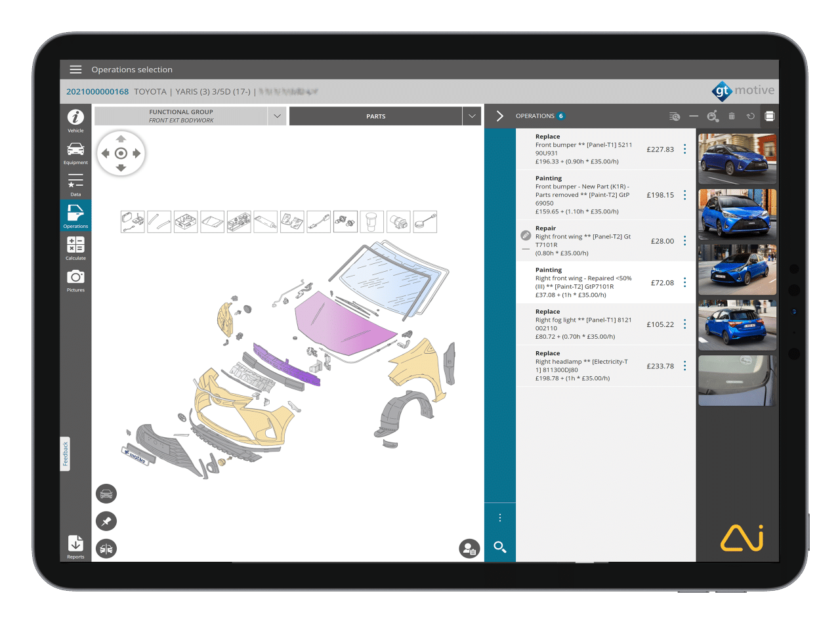Click the pencil edit icon on Repair row
Viewport: 840px width, 623px height.
coord(525,235)
